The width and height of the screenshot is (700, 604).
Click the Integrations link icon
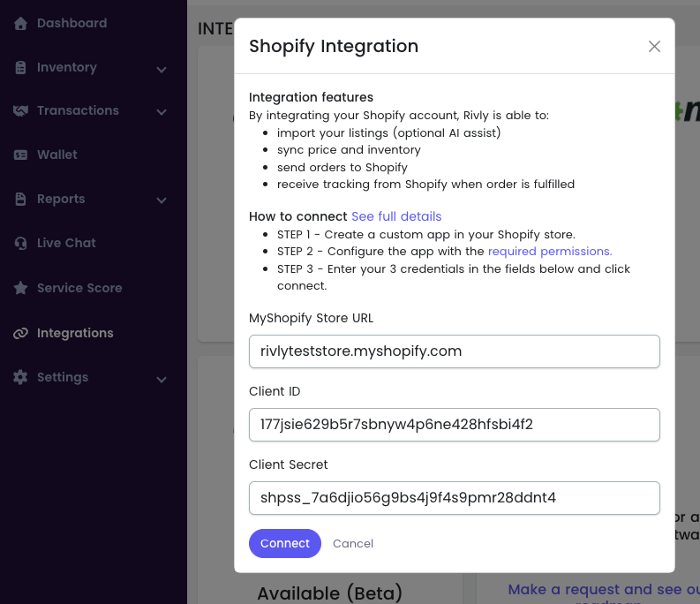(x=20, y=333)
